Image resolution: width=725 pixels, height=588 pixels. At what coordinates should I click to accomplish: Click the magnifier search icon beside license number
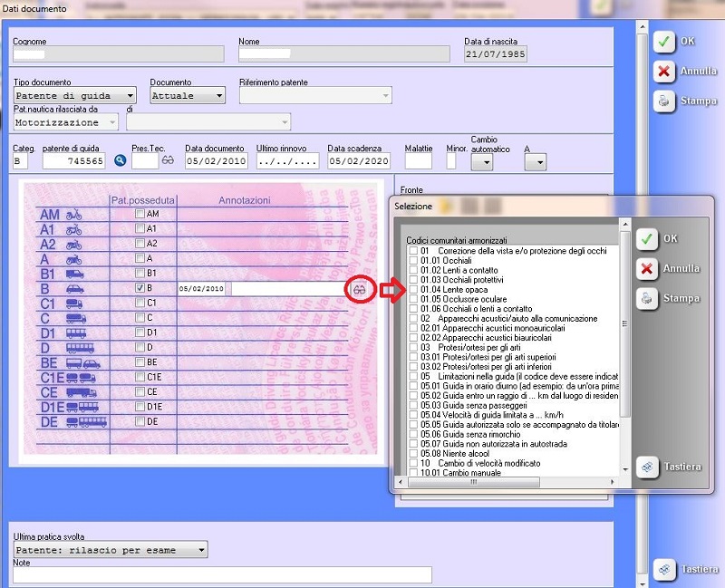[x=120, y=161]
